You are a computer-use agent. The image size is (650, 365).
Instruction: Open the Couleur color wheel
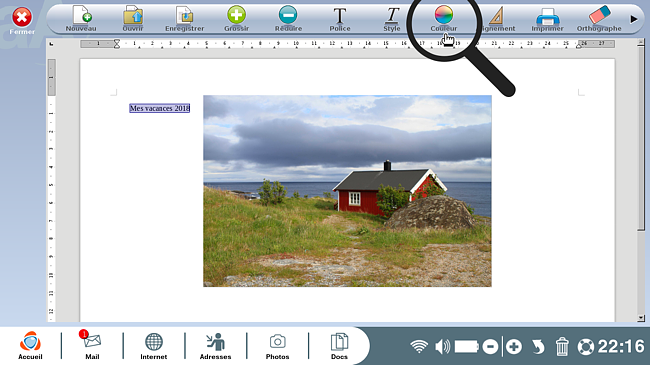pyautogui.click(x=444, y=15)
